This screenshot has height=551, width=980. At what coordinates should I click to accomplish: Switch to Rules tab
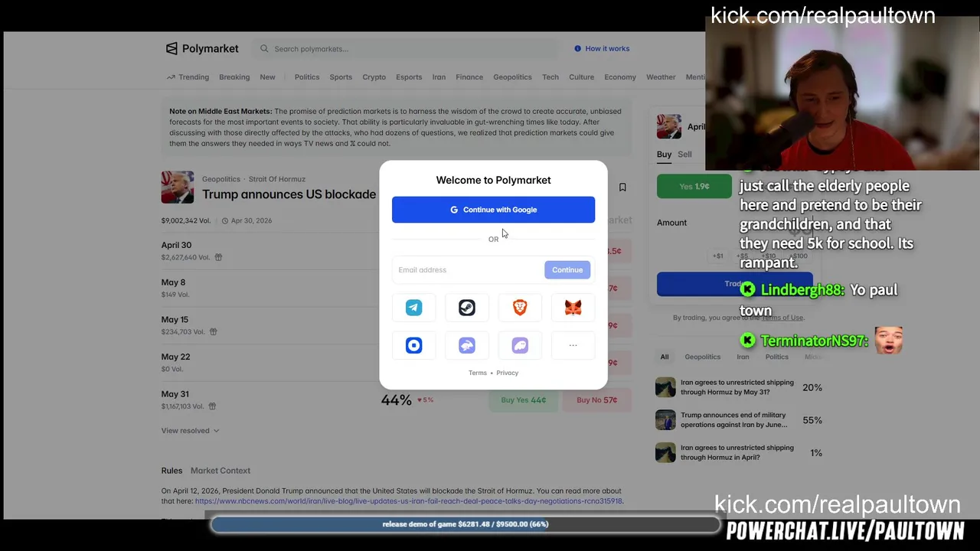[171, 471]
